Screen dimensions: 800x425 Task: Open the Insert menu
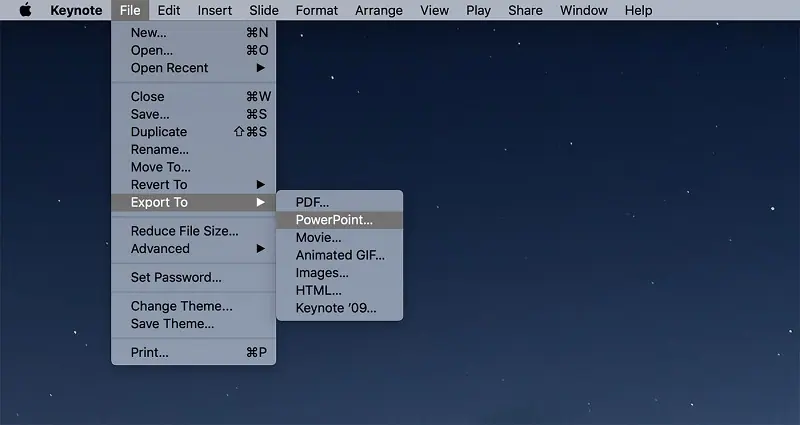pos(215,10)
